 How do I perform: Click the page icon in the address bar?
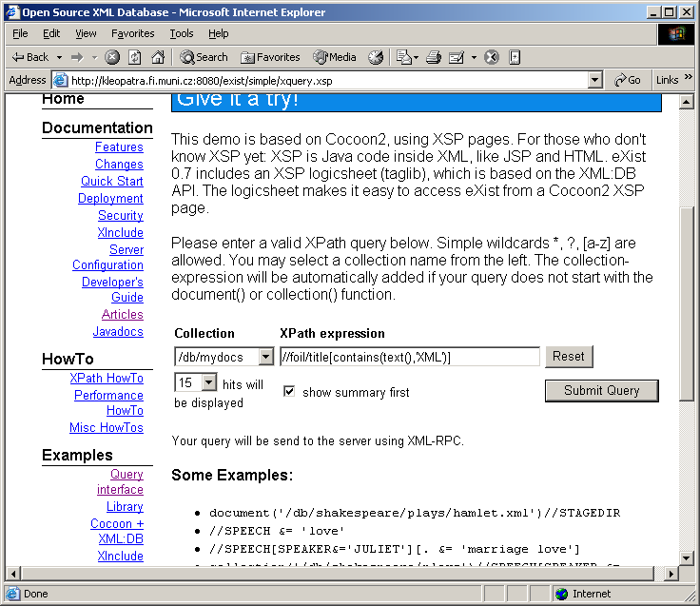click(60, 80)
